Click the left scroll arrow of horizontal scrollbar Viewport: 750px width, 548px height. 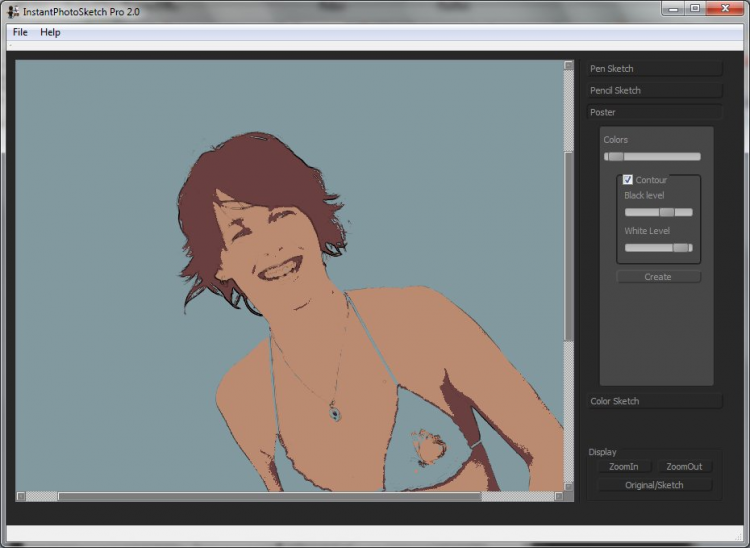(x=21, y=496)
